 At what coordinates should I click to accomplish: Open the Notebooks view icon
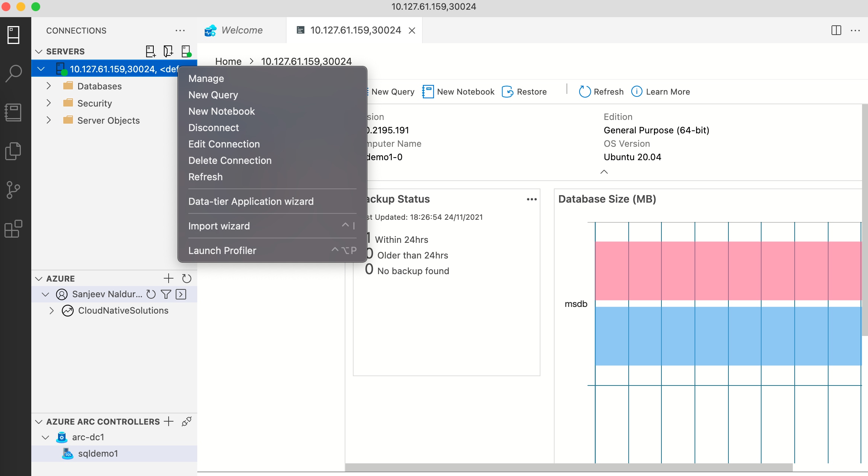(x=13, y=112)
